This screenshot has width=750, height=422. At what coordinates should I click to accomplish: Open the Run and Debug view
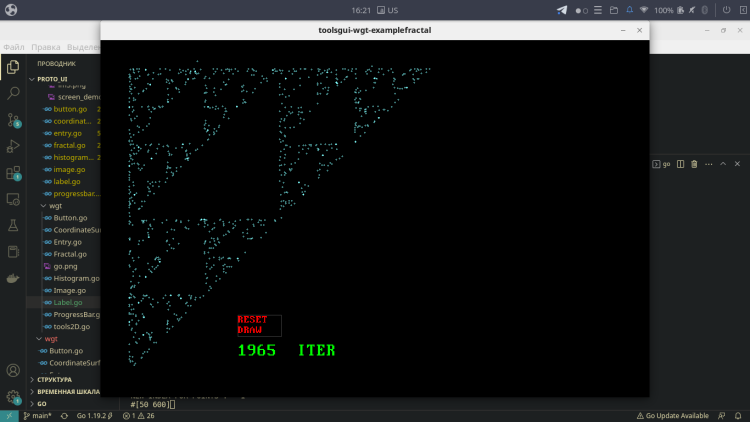tap(13, 146)
